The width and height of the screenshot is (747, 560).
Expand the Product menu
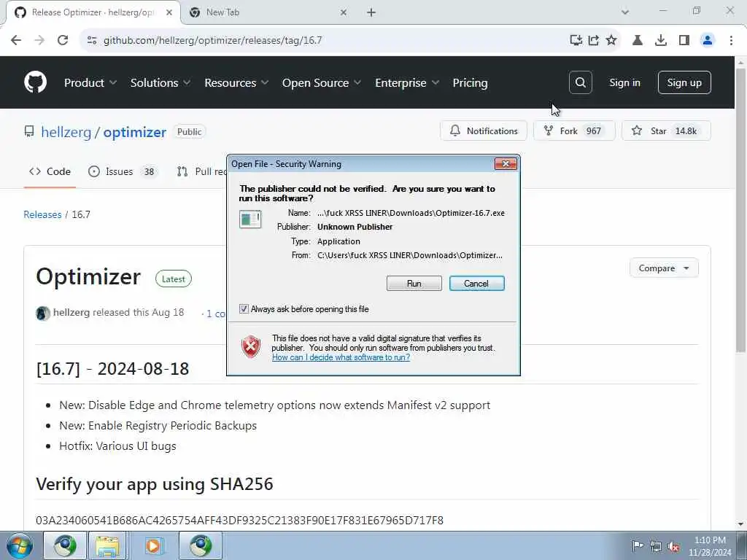point(90,83)
